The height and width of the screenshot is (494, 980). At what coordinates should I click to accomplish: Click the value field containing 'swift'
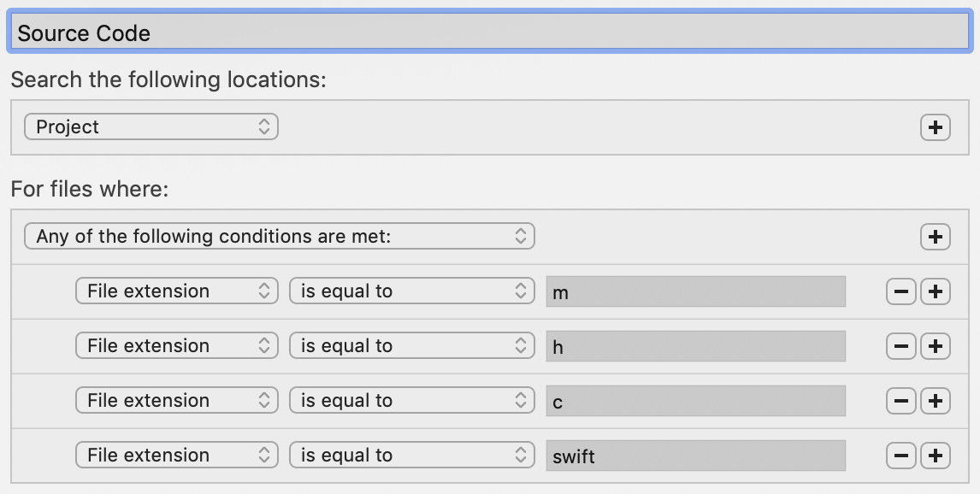(x=697, y=455)
